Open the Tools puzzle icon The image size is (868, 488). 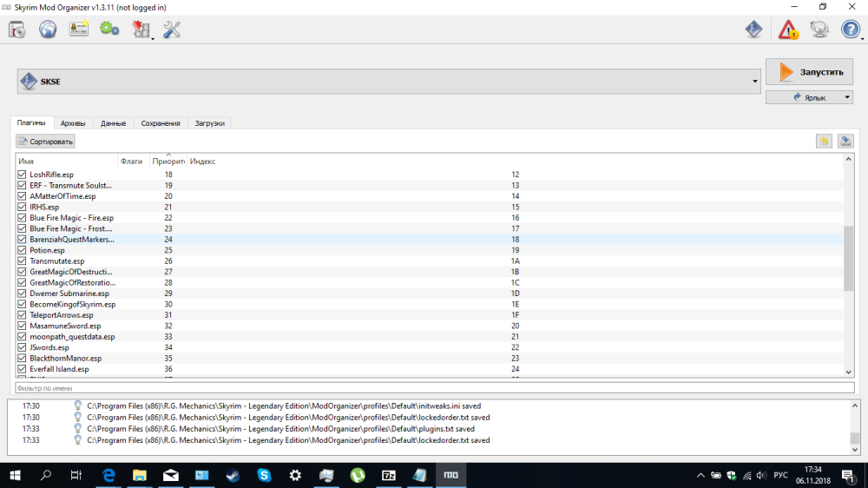141,30
